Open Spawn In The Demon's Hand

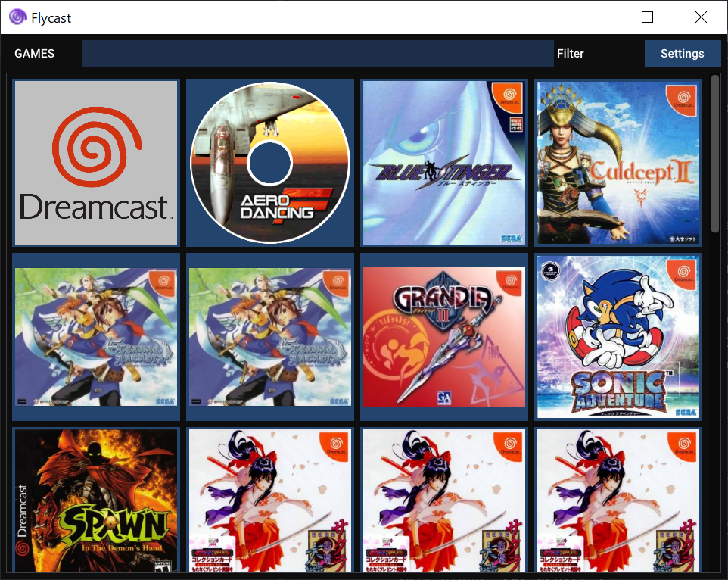click(96, 500)
